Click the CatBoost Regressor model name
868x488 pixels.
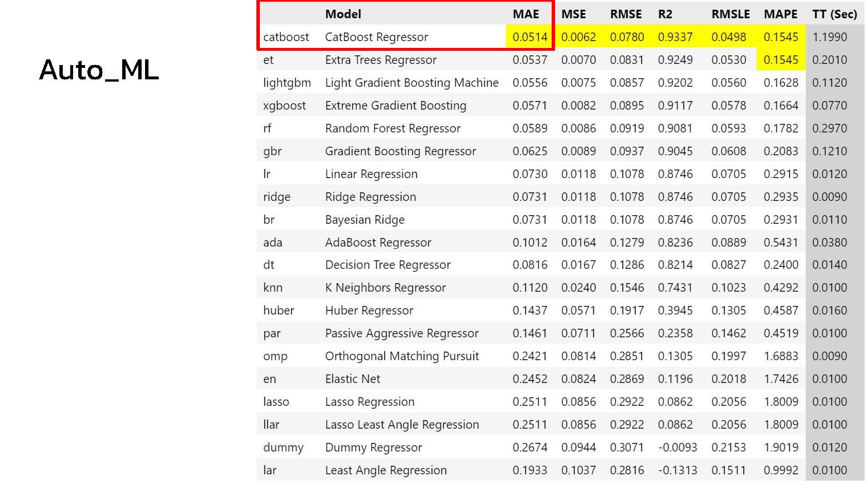coord(376,37)
